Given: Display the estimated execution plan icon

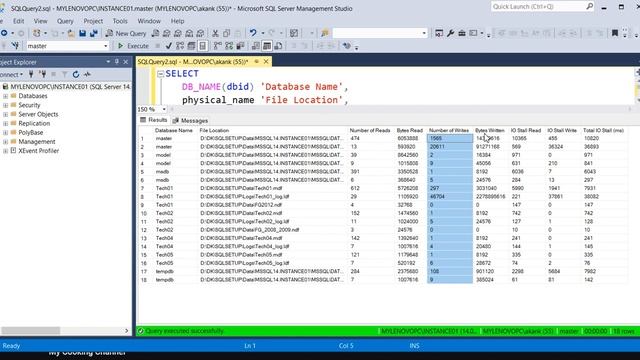Looking at the screenshot, I should (180, 46).
